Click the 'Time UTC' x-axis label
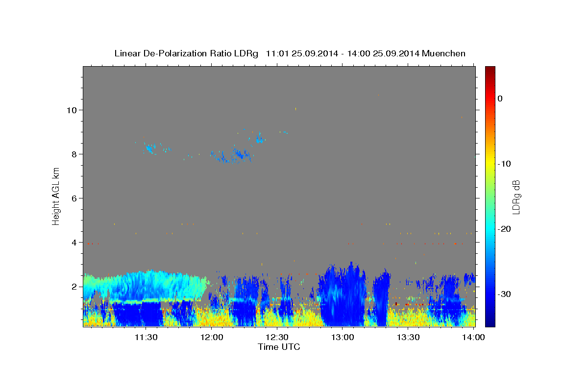 coord(279,347)
